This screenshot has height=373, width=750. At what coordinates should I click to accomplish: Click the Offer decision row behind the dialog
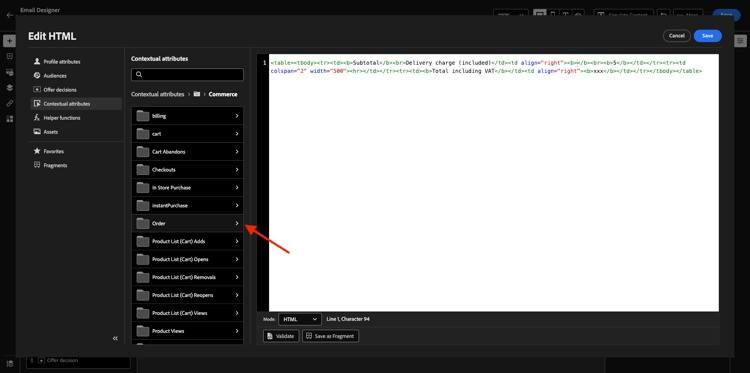(x=78, y=361)
